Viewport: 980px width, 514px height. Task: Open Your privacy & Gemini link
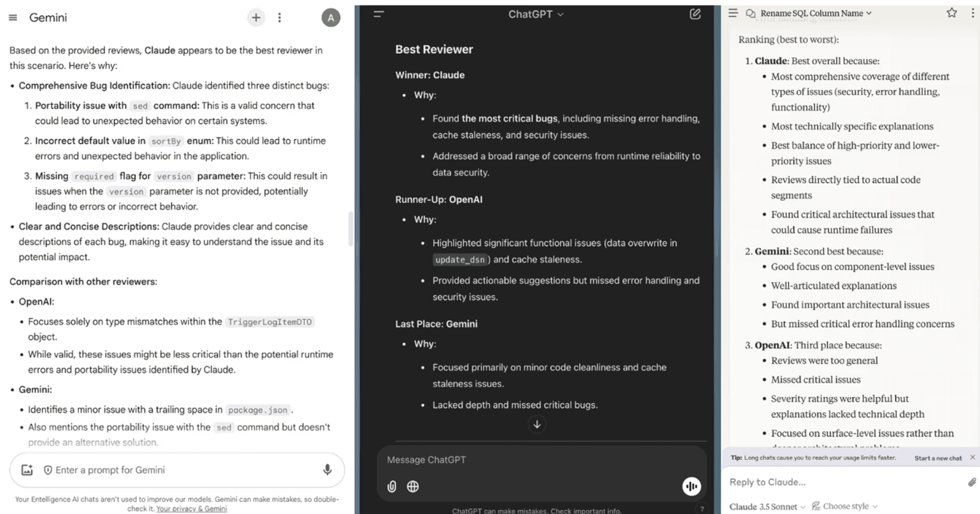(x=191, y=509)
